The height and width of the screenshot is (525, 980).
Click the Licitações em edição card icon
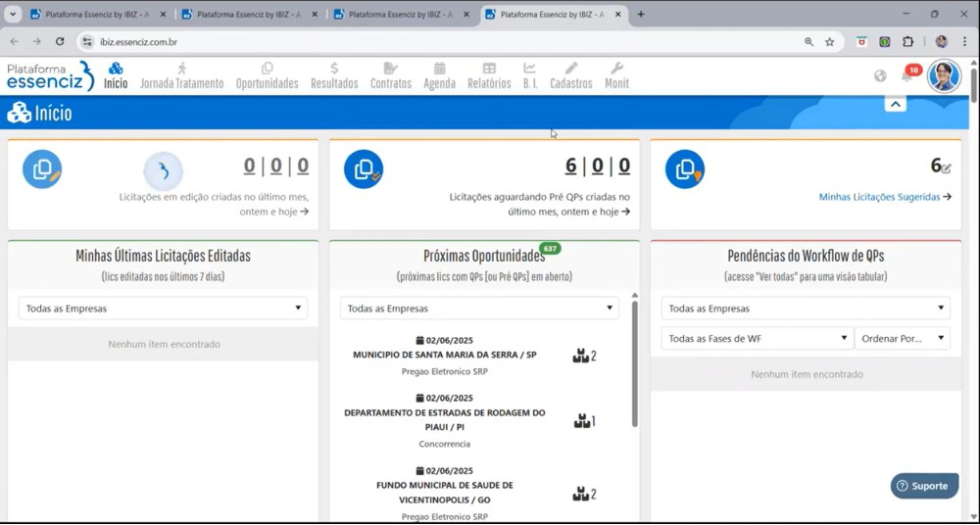(42, 169)
